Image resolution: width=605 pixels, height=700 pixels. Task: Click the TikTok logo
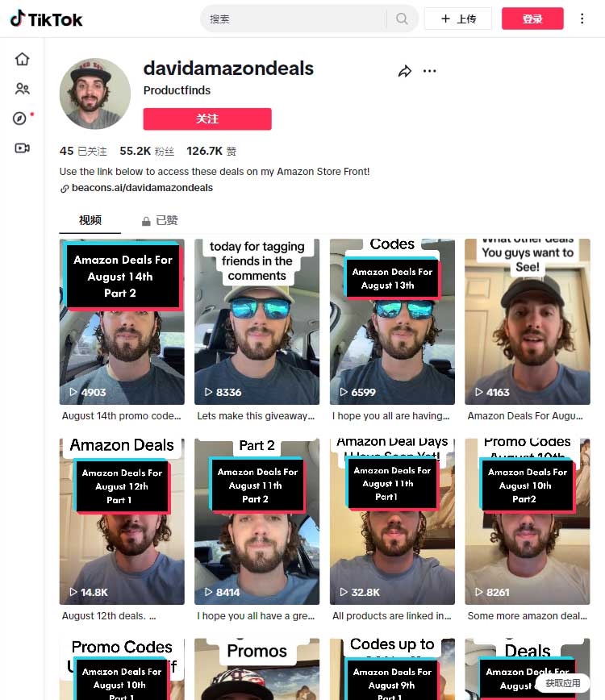click(x=46, y=19)
